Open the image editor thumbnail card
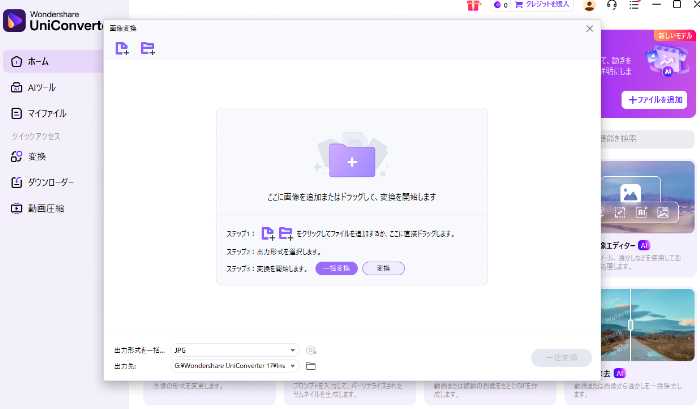Viewport: 700px width, 409px height. [x=647, y=197]
